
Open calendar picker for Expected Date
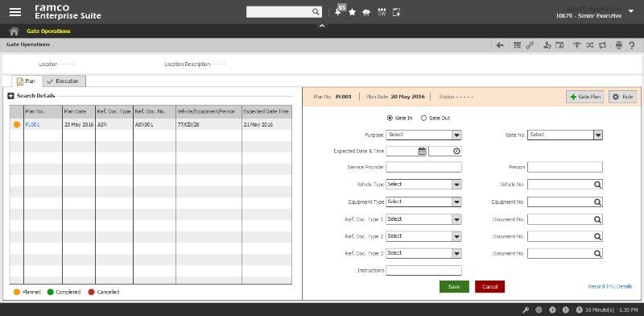click(422, 151)
